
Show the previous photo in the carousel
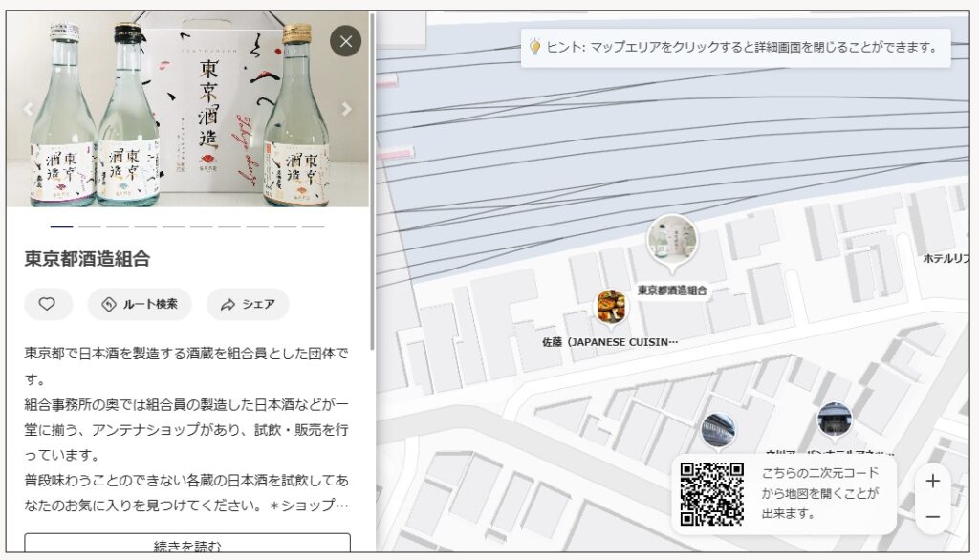28,109
